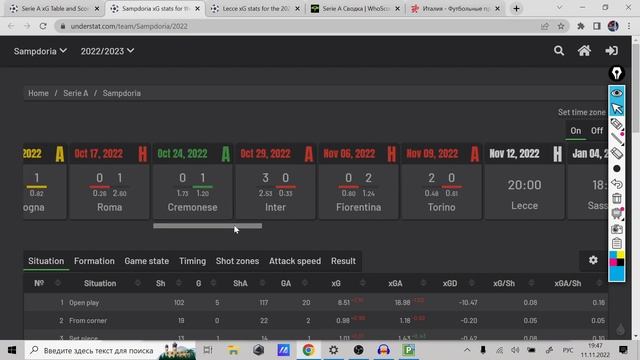
Task: Click the login arrow icon in header
Action: point(611,51)
